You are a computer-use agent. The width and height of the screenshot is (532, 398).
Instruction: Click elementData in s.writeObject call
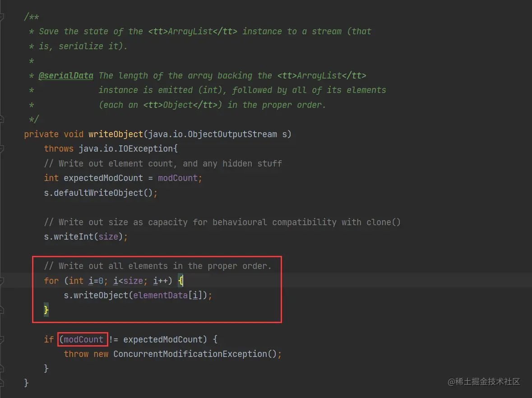(161, 295)
